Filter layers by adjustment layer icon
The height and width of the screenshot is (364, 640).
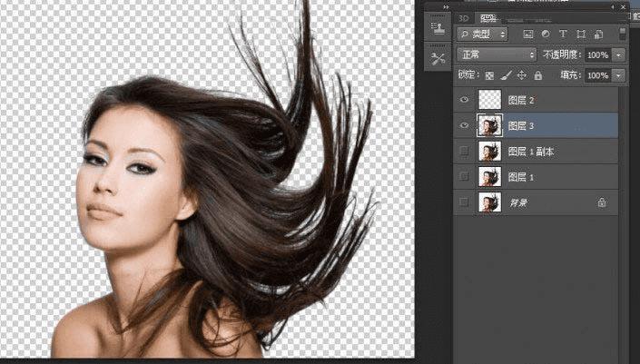(546, 34)
